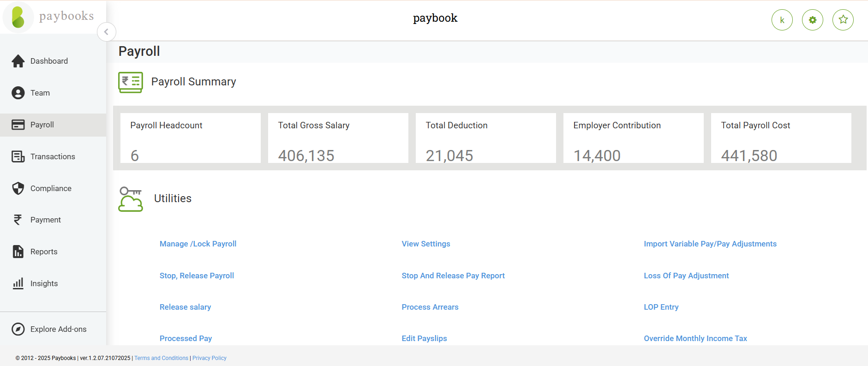Open the Reports sidebar icon

18,252
